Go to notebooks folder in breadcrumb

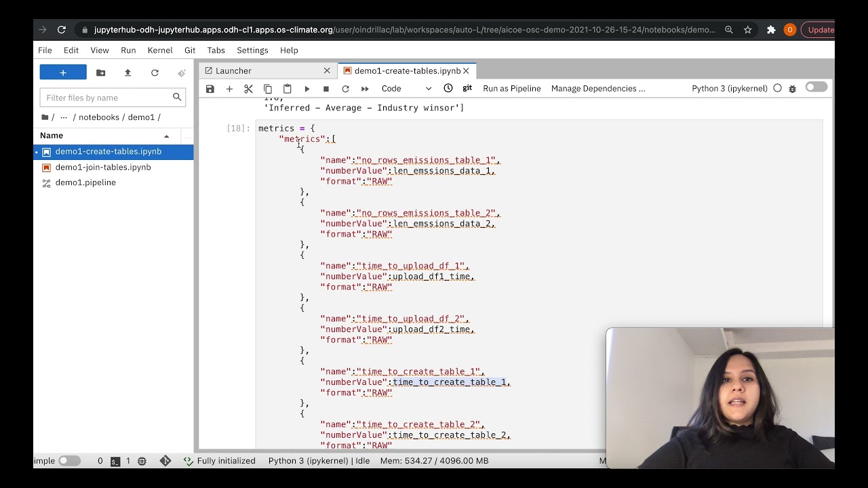(99, 117)
